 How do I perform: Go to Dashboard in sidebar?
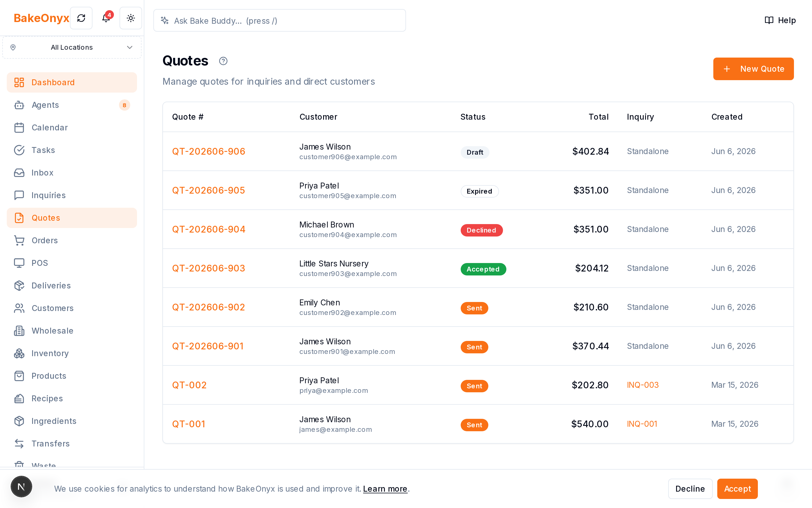(72, 82)
